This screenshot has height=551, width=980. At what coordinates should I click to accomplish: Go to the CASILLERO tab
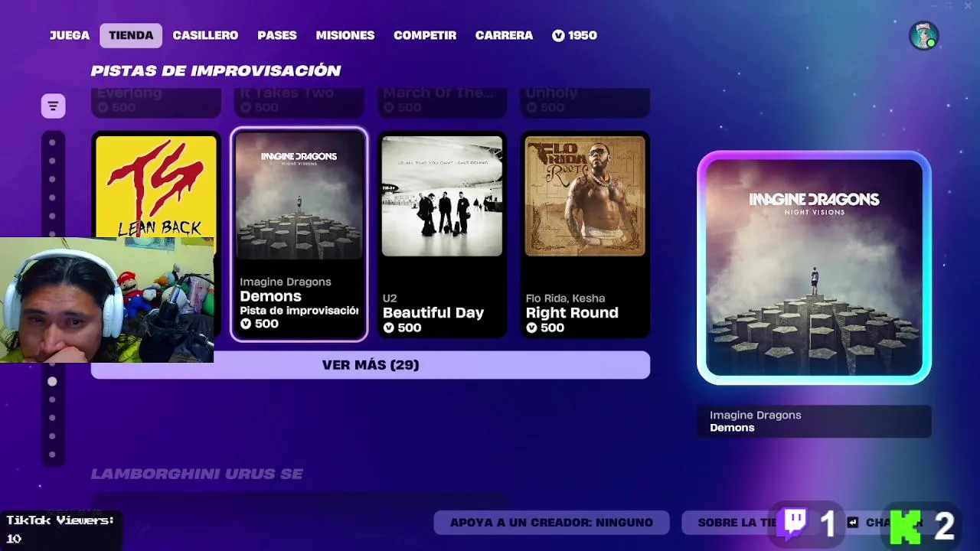click(x=205, y=35)
